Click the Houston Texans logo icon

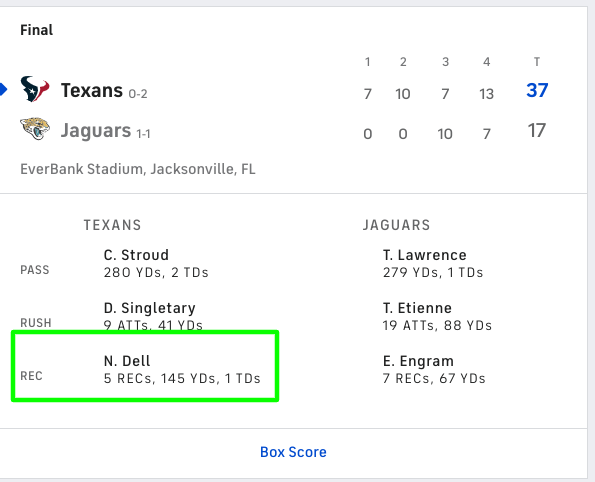(x=35, y=89)
